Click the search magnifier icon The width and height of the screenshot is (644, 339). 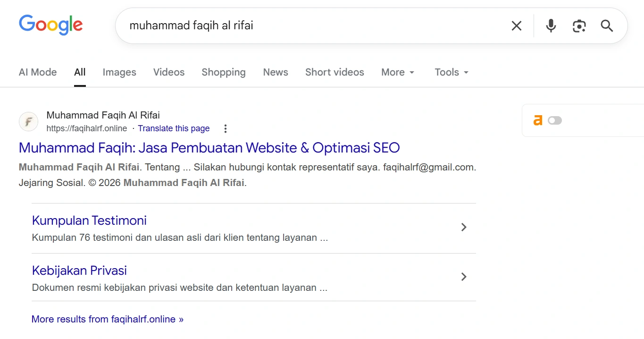click(607, 26)
